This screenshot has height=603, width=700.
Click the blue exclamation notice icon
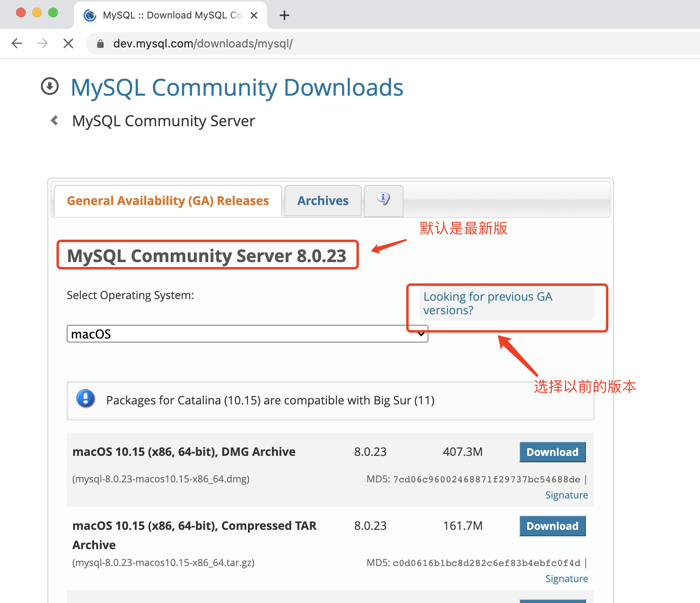(86, 398)
